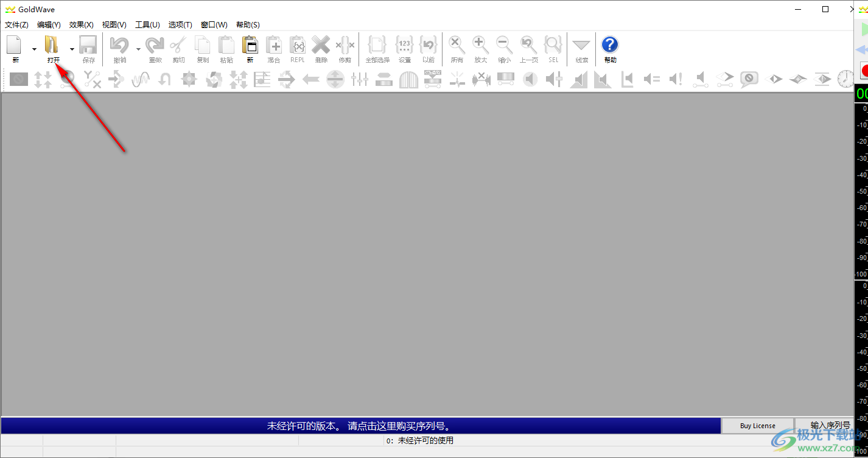This screenshot has width=868, height=458.
Task: Click the 上一页 previous zoom icon
Action: pyautogui.click(x=529, y=45)
